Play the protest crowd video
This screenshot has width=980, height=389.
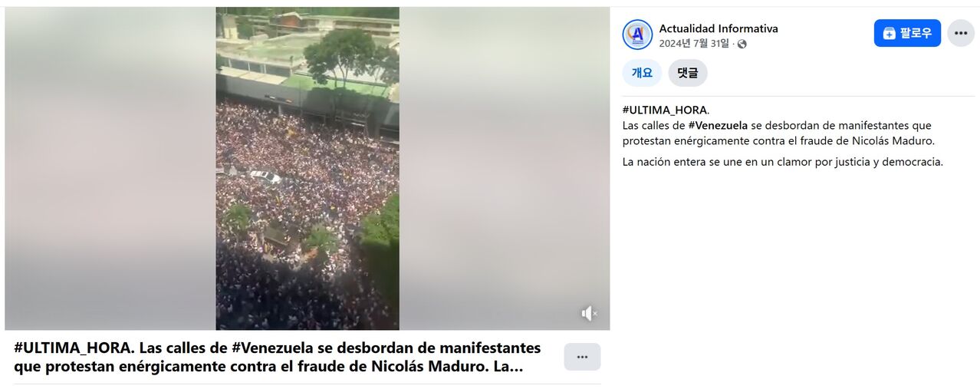coord(307,169)
